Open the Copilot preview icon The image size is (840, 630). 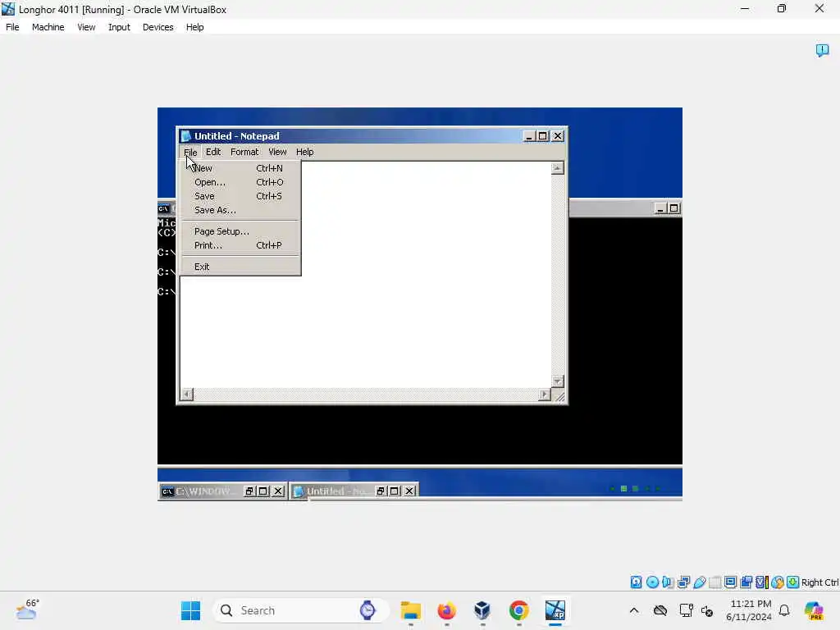pos(814,610)
